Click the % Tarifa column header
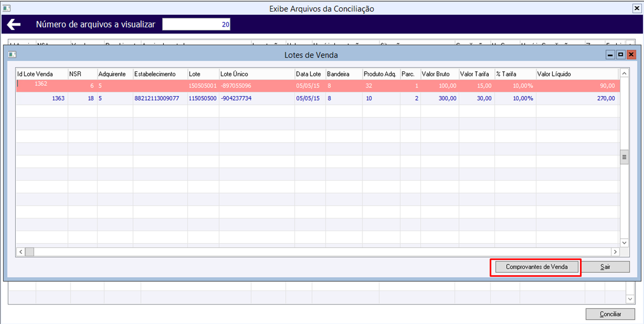Image resolution: width=644 pixels, height=324 pixels. coord(515,74)
